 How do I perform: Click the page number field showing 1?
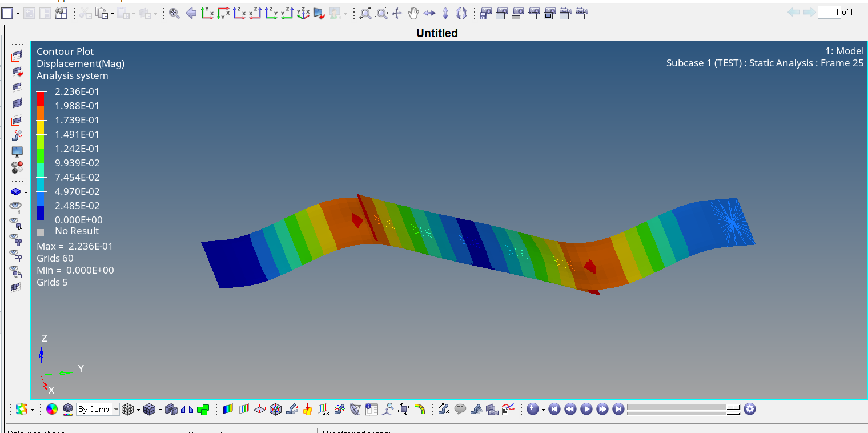coord(829,12)
